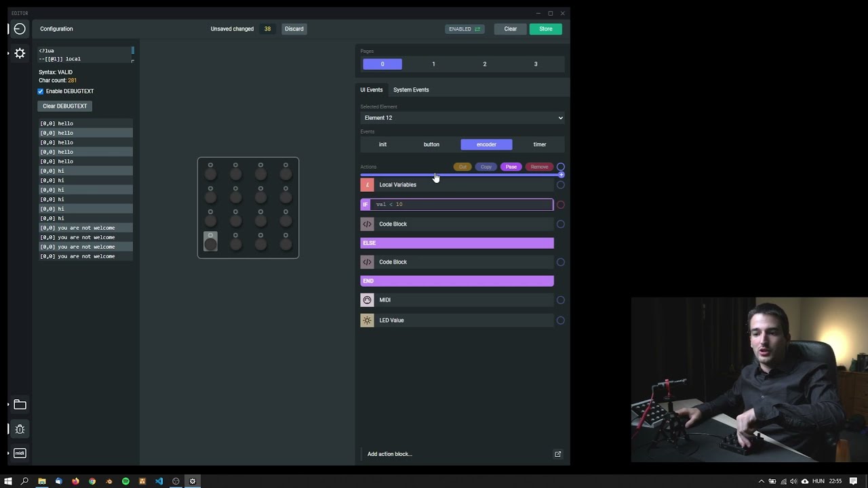The width and height of the screenshot is (868, 488).
Task: Open Windows Start menu
Action: click(8, 481)
